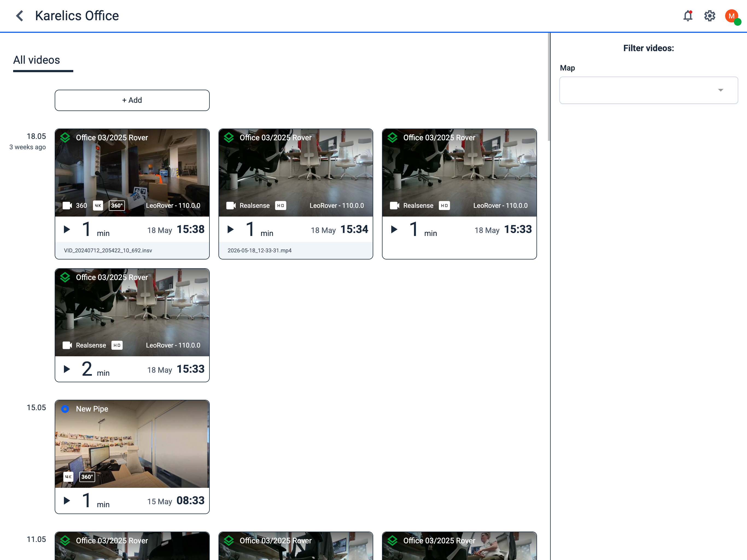Viewport: 747px width, 560px height.
Task: Click the camera icon on 15:34 Realsense card
Action: coord(231,206)
